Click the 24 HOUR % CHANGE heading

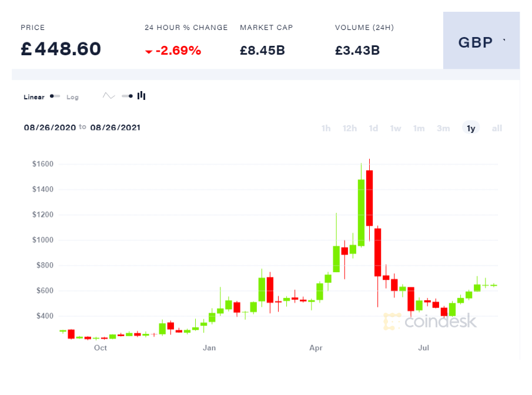click(x=186, y=28)
